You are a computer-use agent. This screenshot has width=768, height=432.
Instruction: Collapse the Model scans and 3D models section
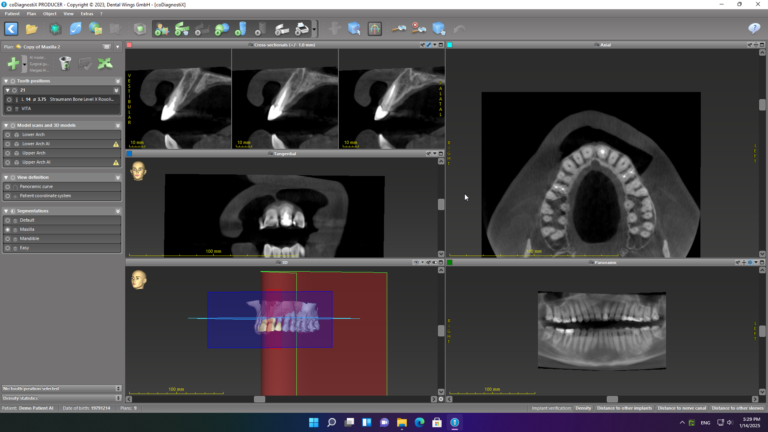[6, 125]
